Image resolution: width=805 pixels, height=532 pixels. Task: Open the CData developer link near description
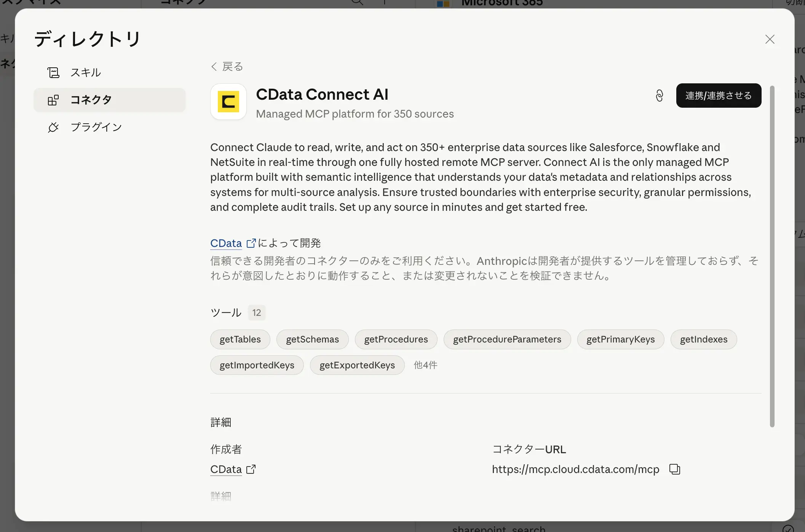226,243
